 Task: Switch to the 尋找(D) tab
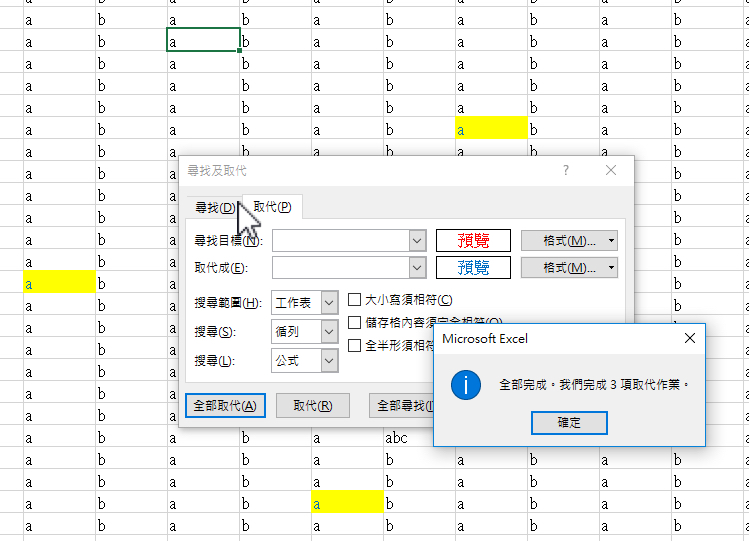[x=215, y=208]
